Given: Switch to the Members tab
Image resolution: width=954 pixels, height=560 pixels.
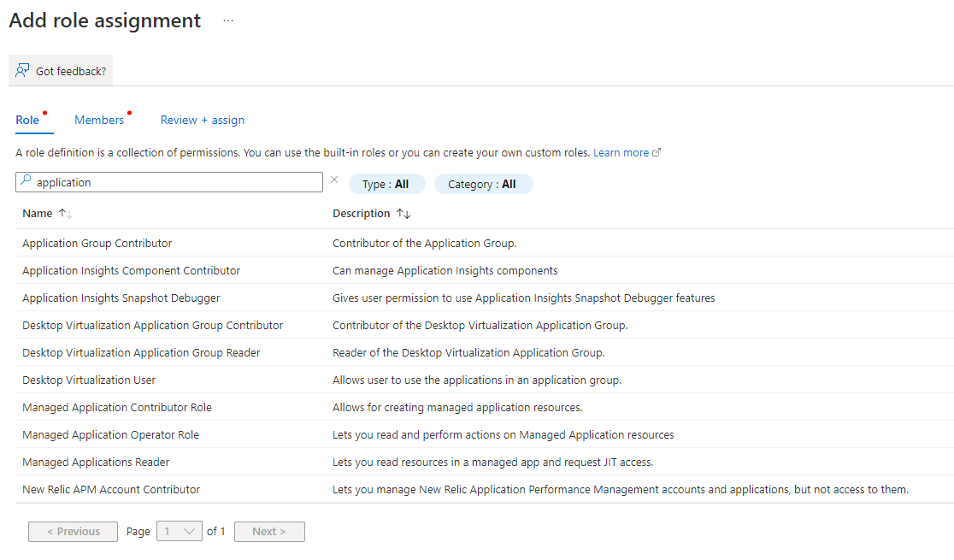Looking at the screenshot, I should pyautogui.click(x=99, y=120).
